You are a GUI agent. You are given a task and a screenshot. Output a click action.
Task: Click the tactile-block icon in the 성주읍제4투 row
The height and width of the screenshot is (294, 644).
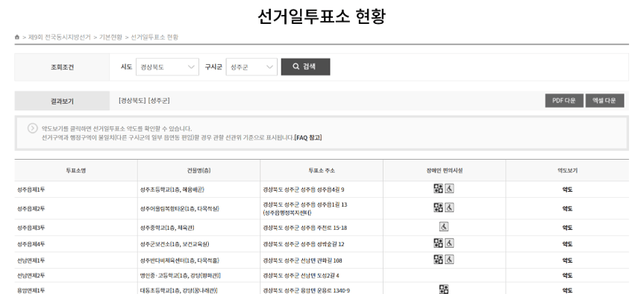tap(438, 243)
